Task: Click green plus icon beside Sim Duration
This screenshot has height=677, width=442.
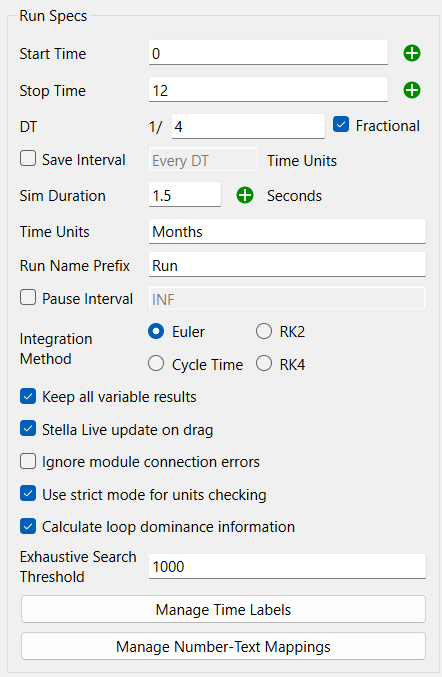Action: pos(245,195)
